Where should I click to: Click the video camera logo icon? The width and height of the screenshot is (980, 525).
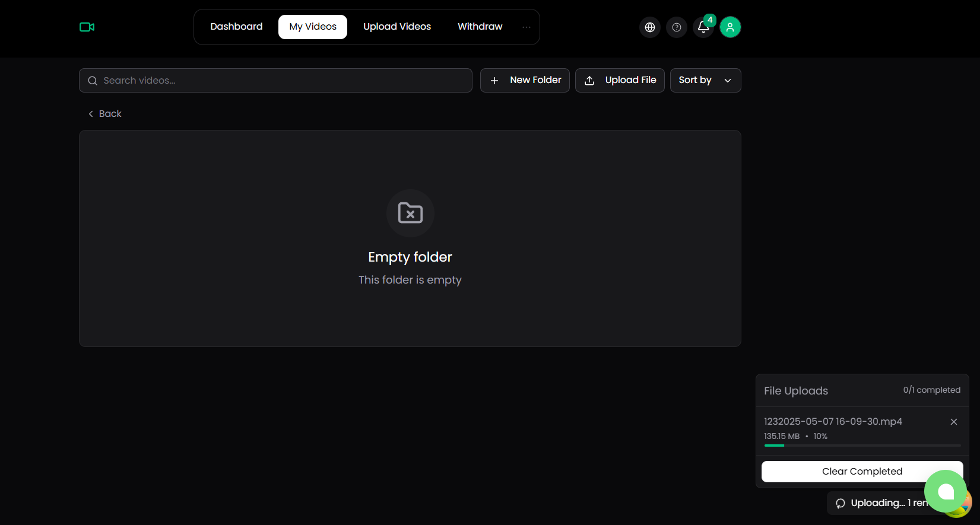pyautogui.click(x=87, y=27)
